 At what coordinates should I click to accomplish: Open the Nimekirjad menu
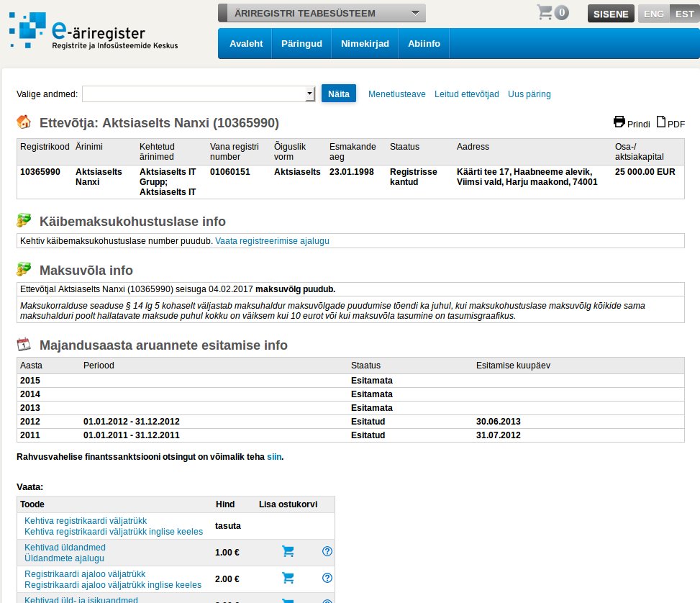coord(365,44)
